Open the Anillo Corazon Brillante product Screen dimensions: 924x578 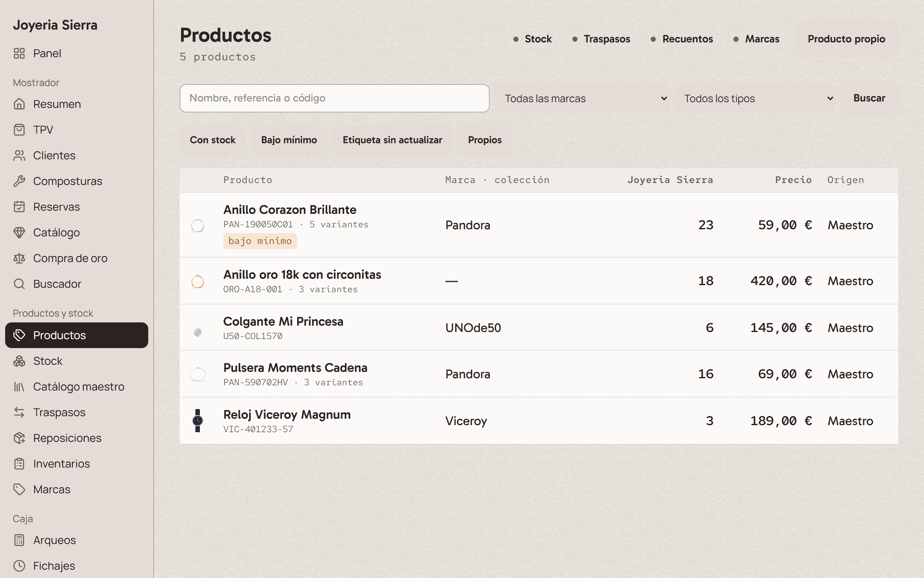pos(290,210)
